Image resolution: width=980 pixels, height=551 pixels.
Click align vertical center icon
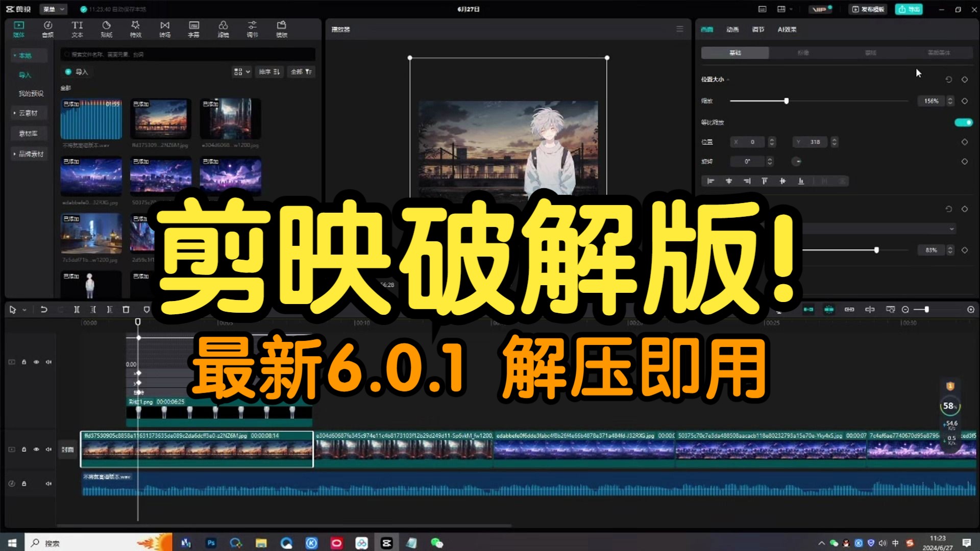[782, 181]
